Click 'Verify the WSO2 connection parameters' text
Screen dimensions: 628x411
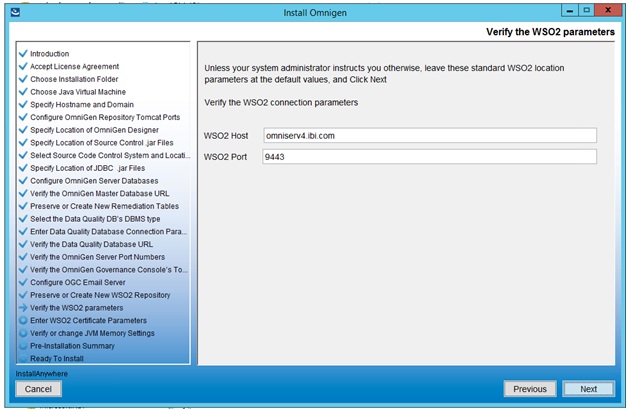click(281, 103)
